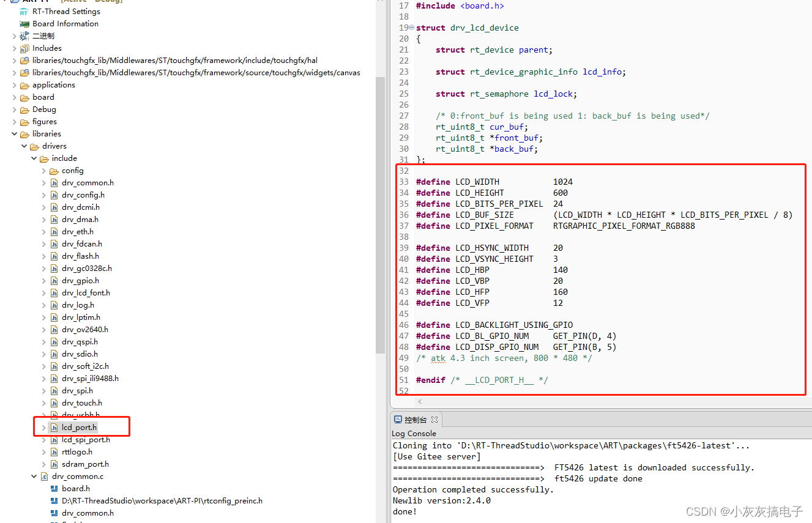Viewport: 812px width, 523px height.
Task: Close the 控制台 console tab
Action: 434,420
